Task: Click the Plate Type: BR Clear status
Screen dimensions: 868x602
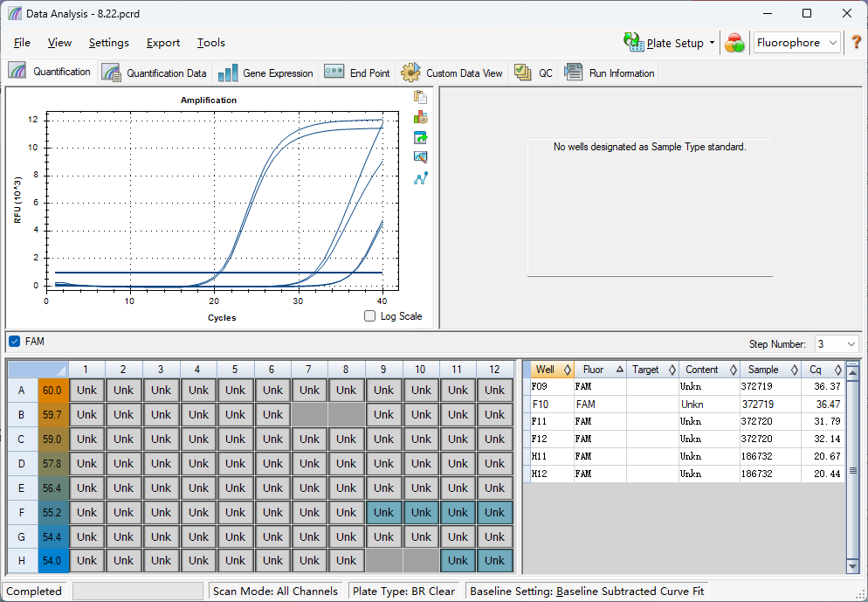Action: tap(403, 592)
